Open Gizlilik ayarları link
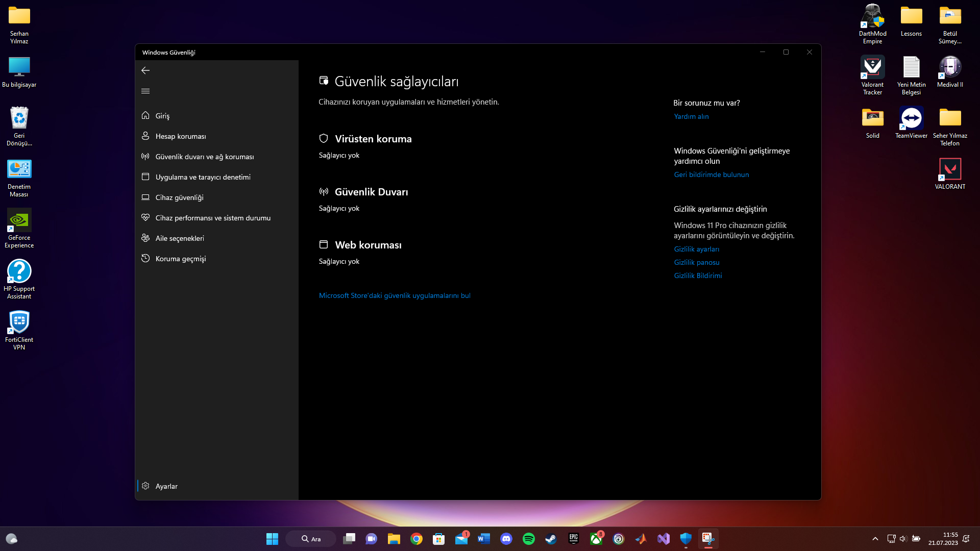This screenshot has width=980, height=551. click(696, 249)
